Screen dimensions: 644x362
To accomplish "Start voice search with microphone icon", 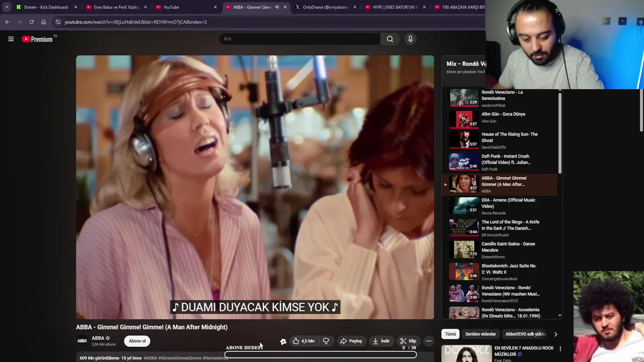I will click(x=410, y=39).
